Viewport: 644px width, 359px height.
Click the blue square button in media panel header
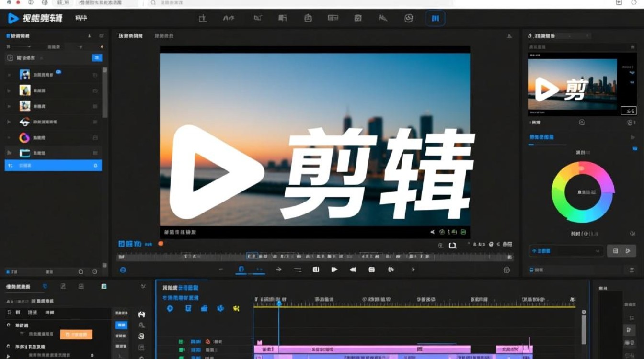97,58
